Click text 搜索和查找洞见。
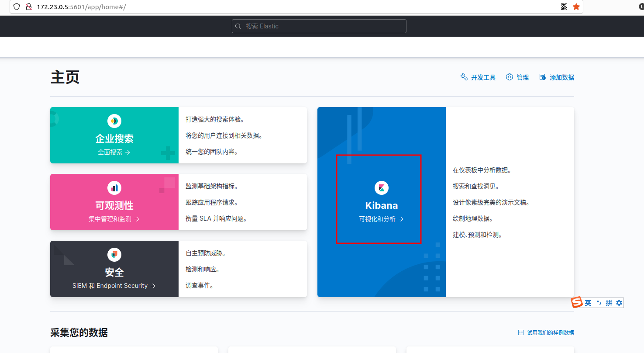Viewport: 644px width, 353px height. point(476,186)
